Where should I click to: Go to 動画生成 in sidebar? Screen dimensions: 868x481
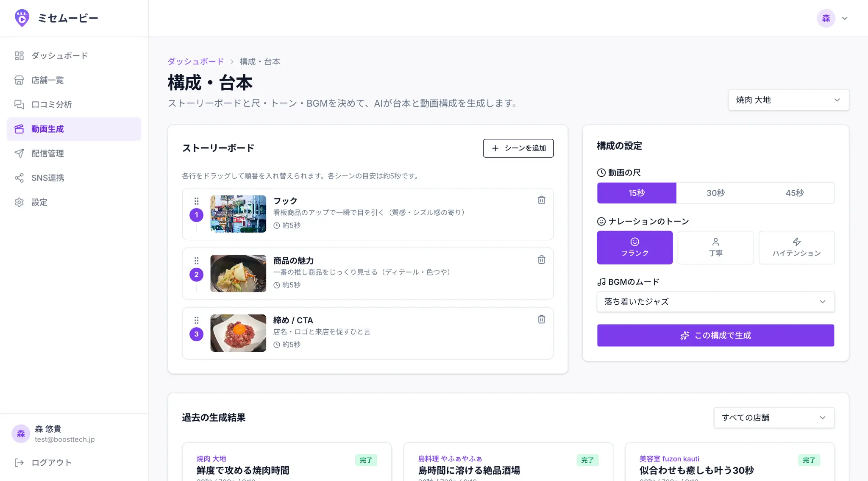74,129
